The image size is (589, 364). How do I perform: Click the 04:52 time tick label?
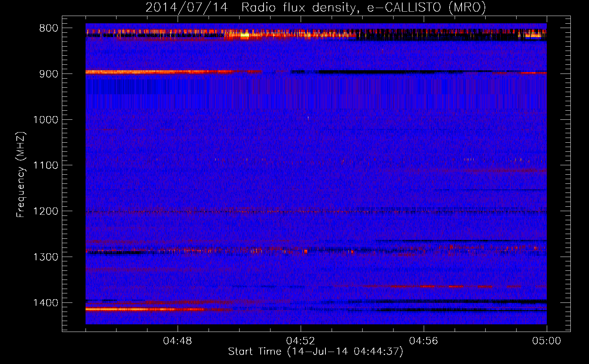[x=301, y=341]
